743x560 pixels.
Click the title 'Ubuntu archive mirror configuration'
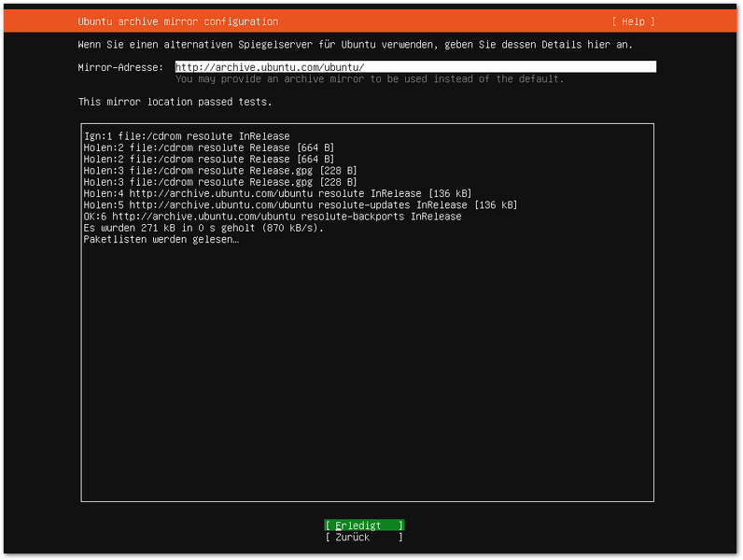[178, 21]
